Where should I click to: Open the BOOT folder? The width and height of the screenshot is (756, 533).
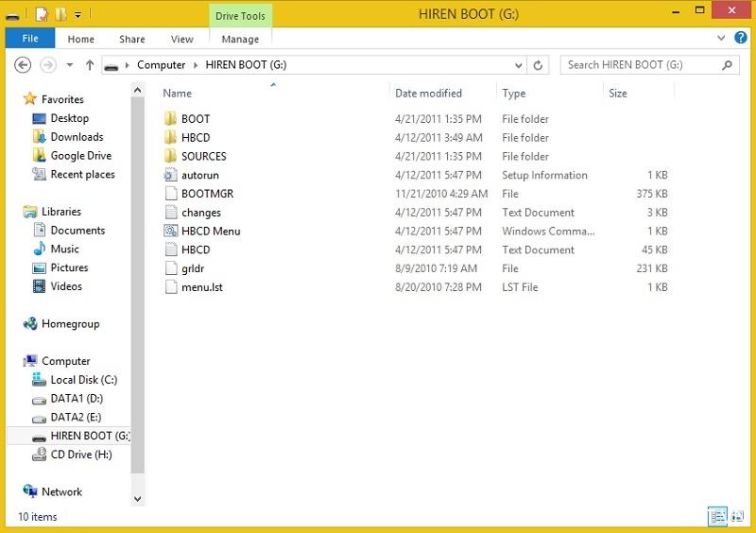(x=195, y=119)
